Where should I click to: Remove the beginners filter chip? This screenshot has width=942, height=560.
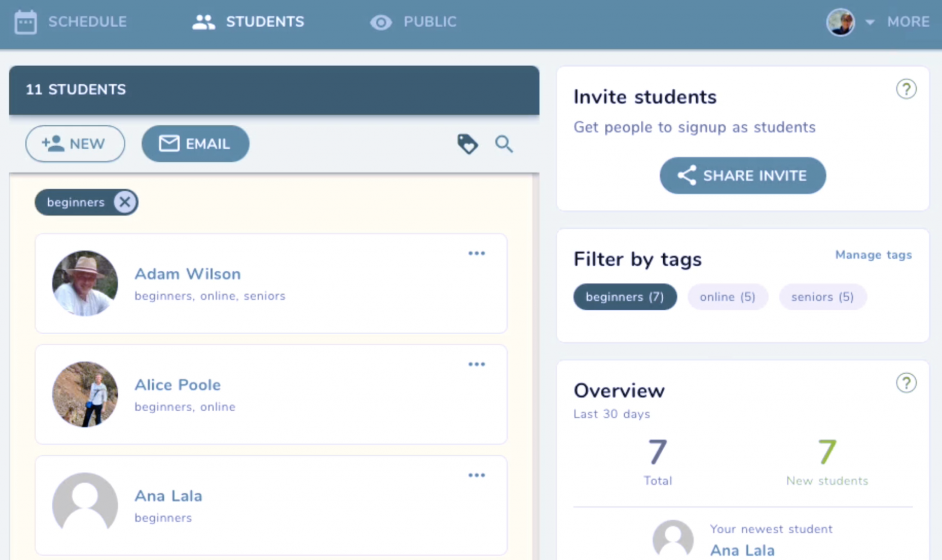(125, 202)
